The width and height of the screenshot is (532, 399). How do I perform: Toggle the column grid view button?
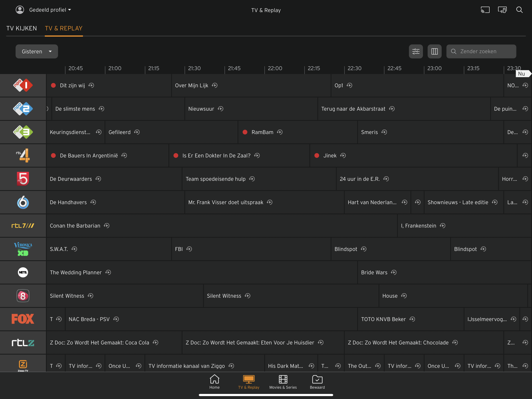click(434, 51)
